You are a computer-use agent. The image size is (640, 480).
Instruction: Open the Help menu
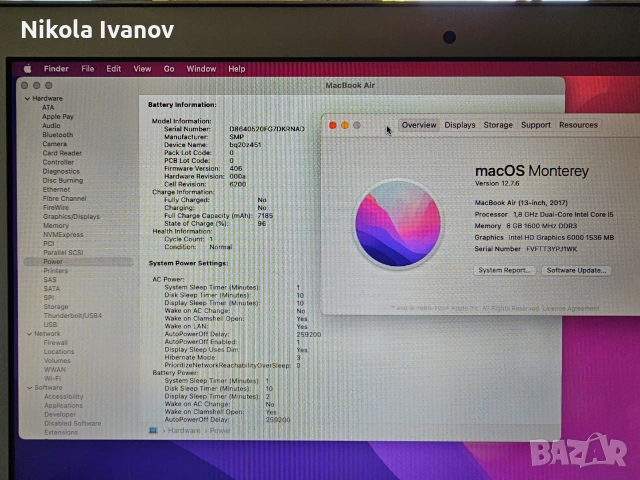point(236,69)
